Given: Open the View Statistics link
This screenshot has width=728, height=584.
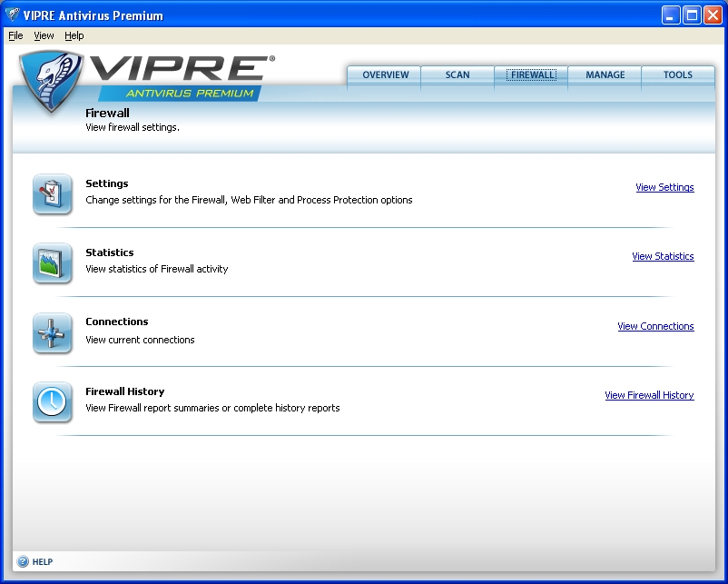Looking at the screenshot, I should coord(663,256).
